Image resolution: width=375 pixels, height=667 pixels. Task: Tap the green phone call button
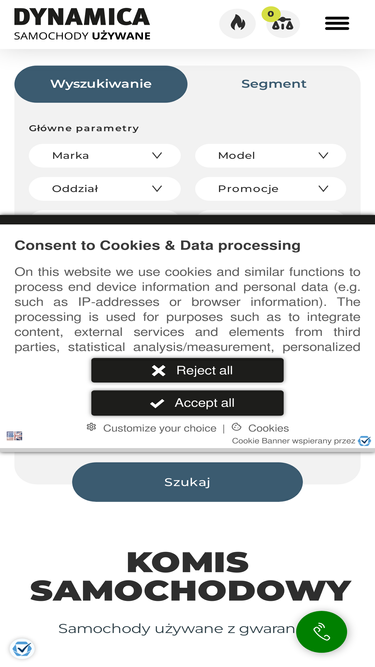[x=321, y=632]
